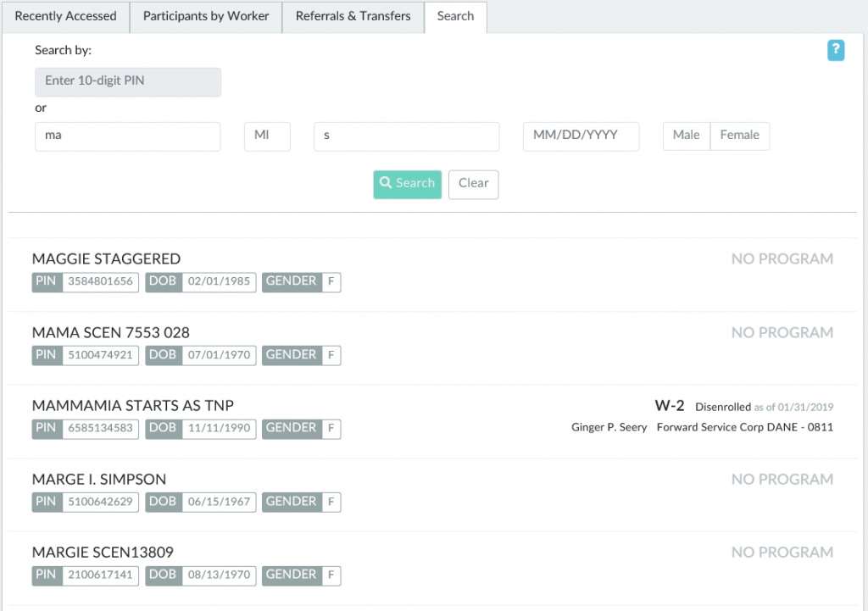Click the Search button with magnifier icon
The image size is (868, 611).
point(407,184)
